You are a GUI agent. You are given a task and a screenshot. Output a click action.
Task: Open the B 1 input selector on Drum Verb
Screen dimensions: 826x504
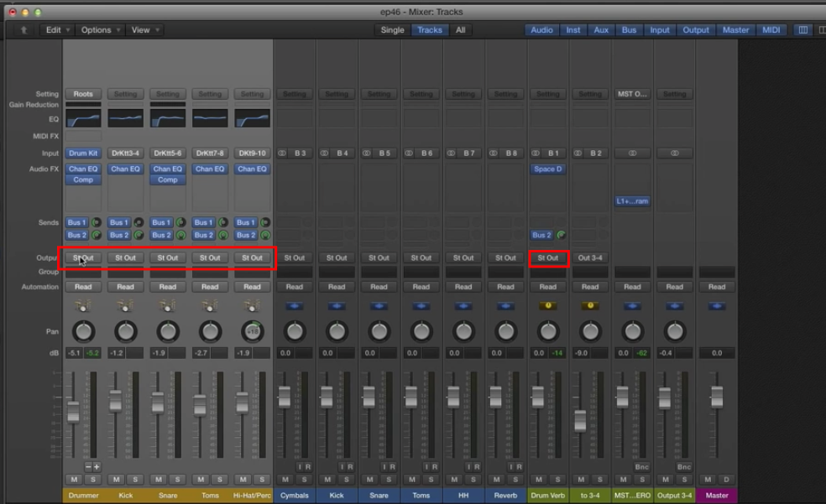coord(553,153)
